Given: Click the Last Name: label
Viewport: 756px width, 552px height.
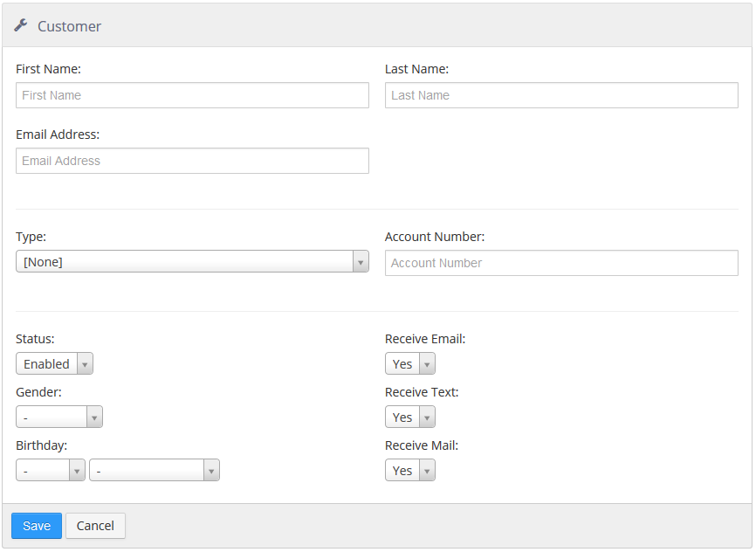Looking at the screenshot, I should pyautogui.click(x=416, y=69).
